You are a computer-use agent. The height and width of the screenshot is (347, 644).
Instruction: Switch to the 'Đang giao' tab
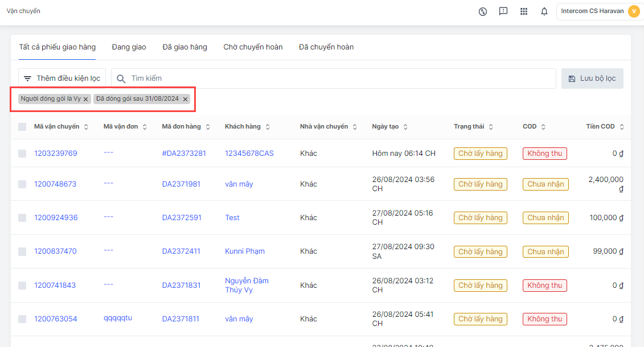[x=129, y=47]
